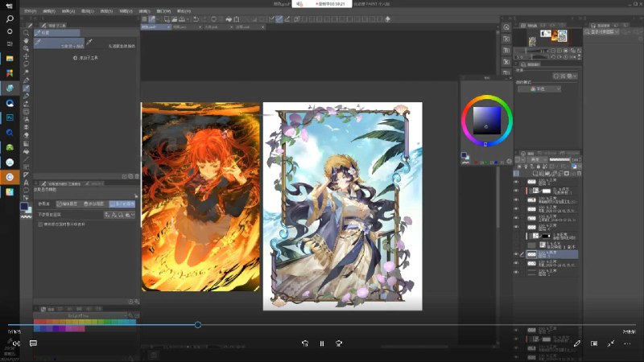
Task: Select the Hand move-canvas tool
Action: coord(26,41)
